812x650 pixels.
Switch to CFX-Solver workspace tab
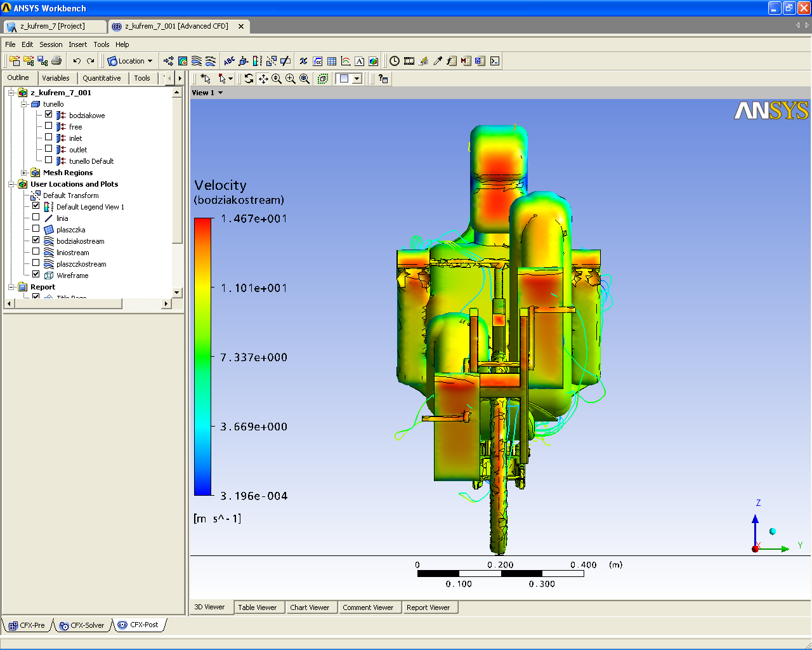[x=82, y=625]
